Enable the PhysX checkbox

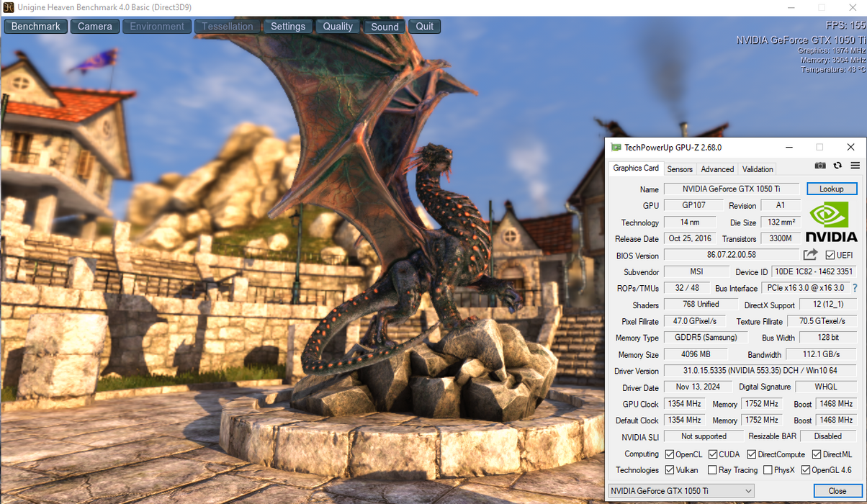click(x=768, y=470)
